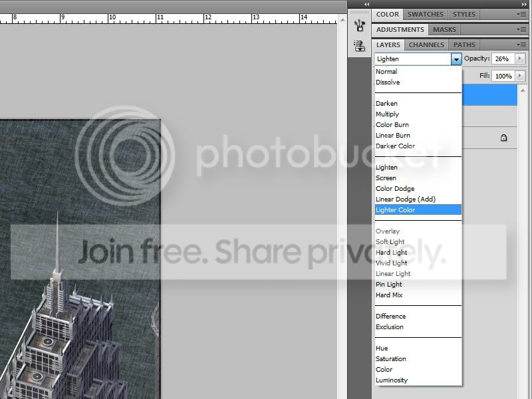532x399 pixels.
Task: Open the brush presets panel icon
Action: [359, 25]
